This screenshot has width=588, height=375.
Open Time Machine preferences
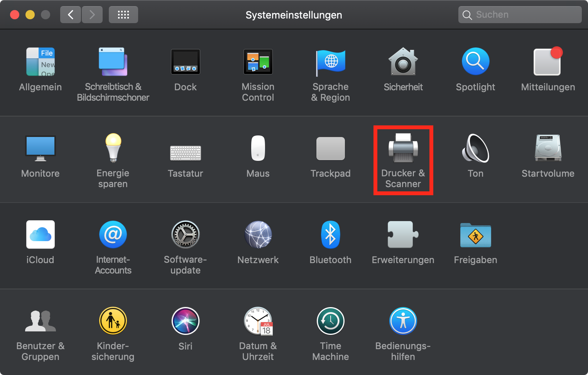click(331, 321)
